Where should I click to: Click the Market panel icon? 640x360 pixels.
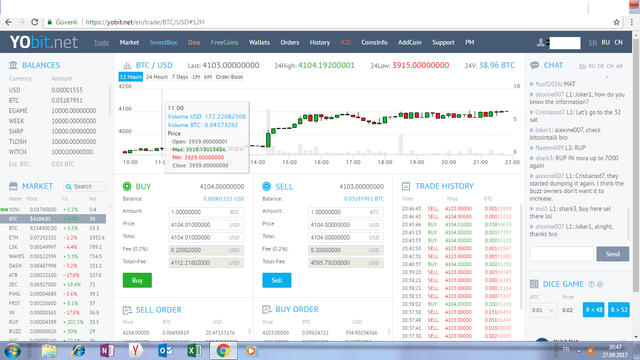tap(13, 186)
